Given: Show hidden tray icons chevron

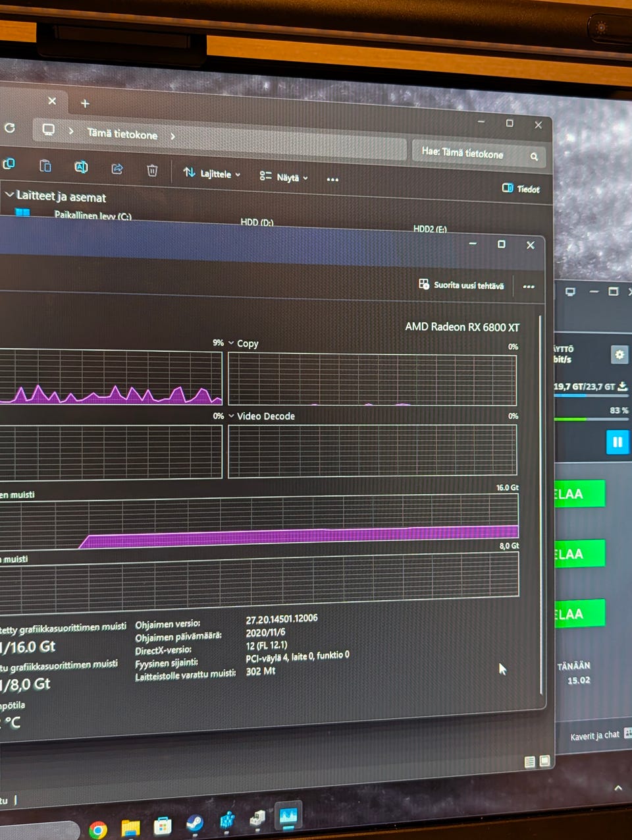Looking at the screenshot, I should [618, 788].
